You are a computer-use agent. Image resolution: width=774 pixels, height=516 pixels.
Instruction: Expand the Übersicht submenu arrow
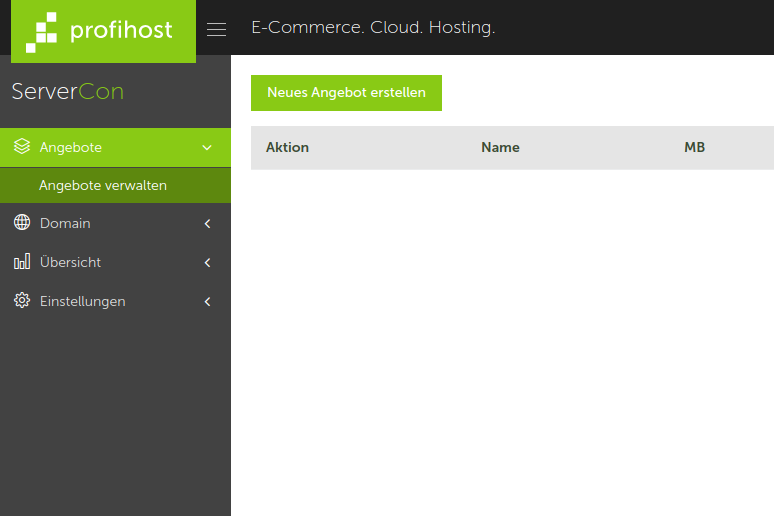[x=207, y=263]
